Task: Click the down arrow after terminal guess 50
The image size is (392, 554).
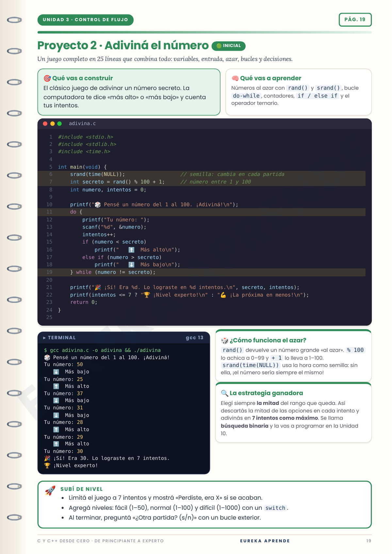Action: 56,372
